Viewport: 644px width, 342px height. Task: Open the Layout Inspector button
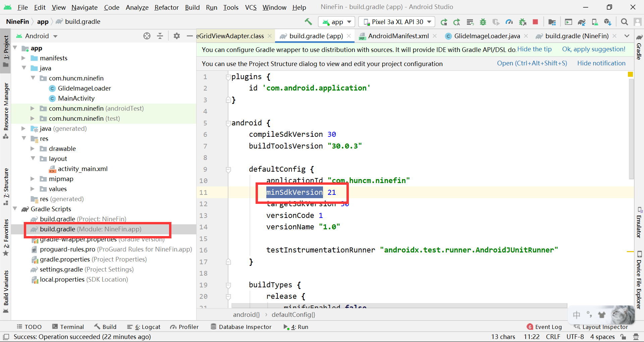(601, 327)
